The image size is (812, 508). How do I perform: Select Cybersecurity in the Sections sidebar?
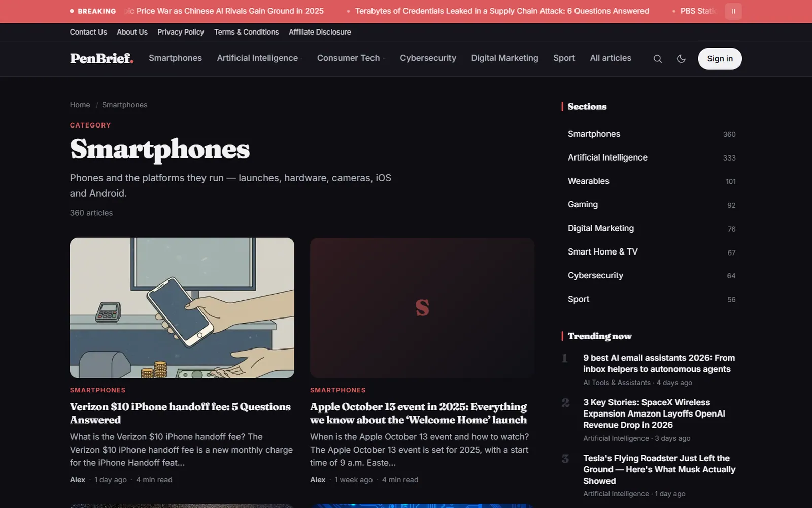pos(652,275)
